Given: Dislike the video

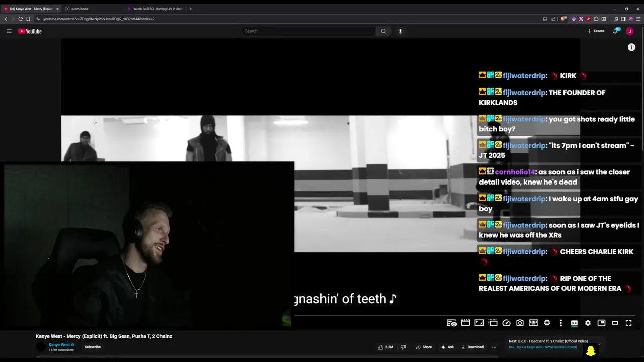Looking at the screenshot, I should coord(403,347).
